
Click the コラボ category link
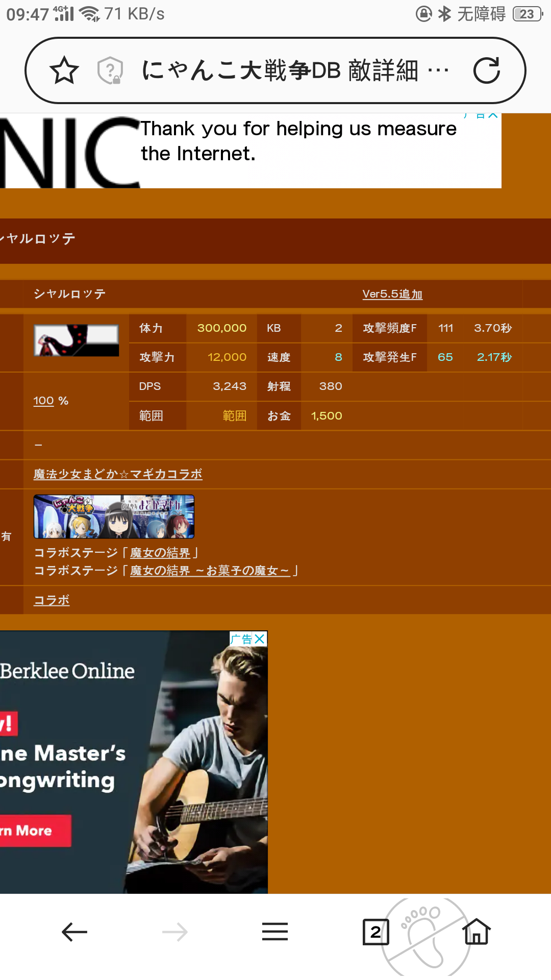point(52,600)
